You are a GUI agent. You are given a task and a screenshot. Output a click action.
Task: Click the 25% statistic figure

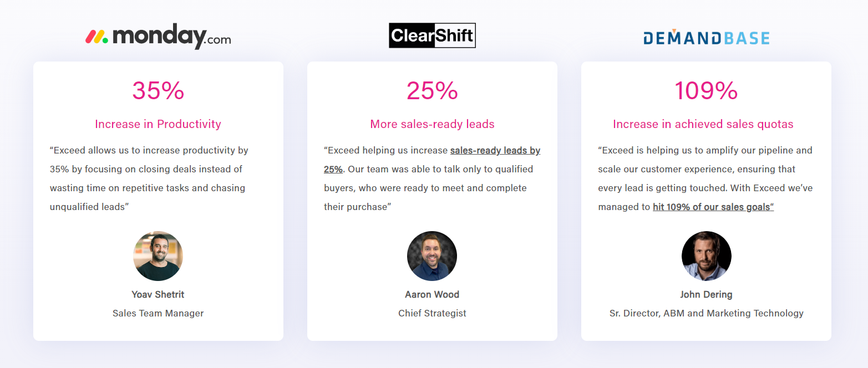[x=432, y=90]
